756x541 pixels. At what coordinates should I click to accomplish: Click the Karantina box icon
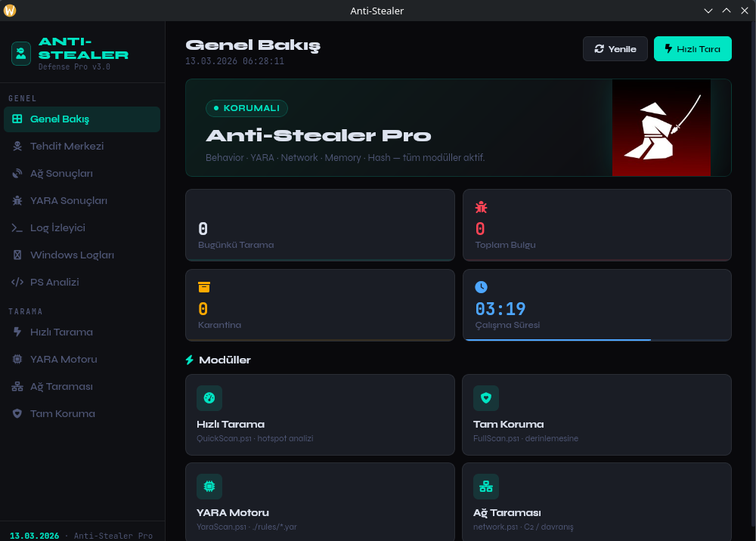click(203, 287)
